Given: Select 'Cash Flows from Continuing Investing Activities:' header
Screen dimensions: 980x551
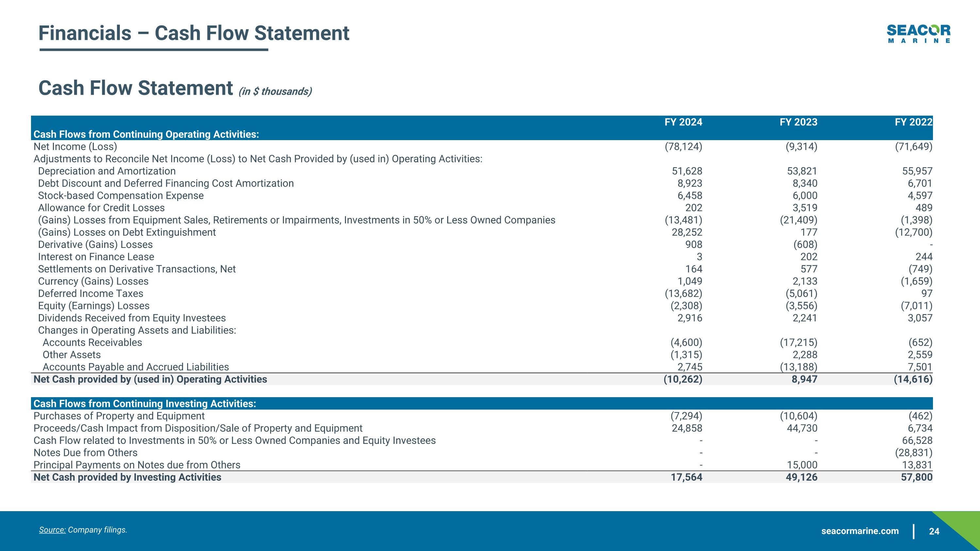Looking at the screenshot, I should click(145, 403).
